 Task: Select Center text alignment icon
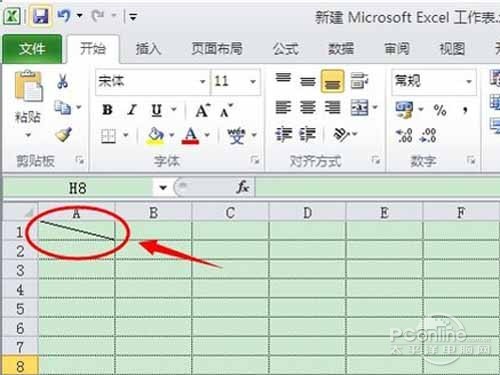[308, 107]
